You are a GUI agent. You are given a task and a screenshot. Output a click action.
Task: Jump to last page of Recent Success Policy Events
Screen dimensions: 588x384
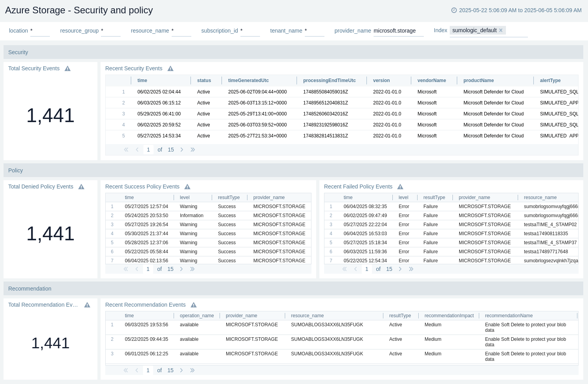[192, 269]
